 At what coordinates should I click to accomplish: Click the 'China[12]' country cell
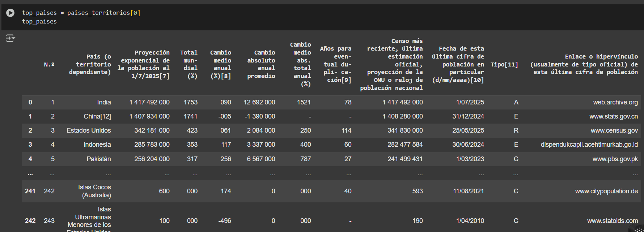(97, 116)
